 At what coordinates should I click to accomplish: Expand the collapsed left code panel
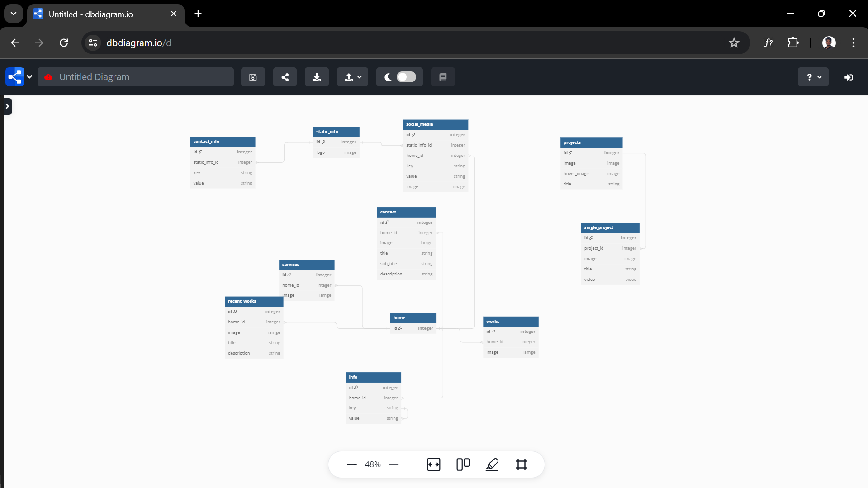pyautogui.click(x=7, y=106)
